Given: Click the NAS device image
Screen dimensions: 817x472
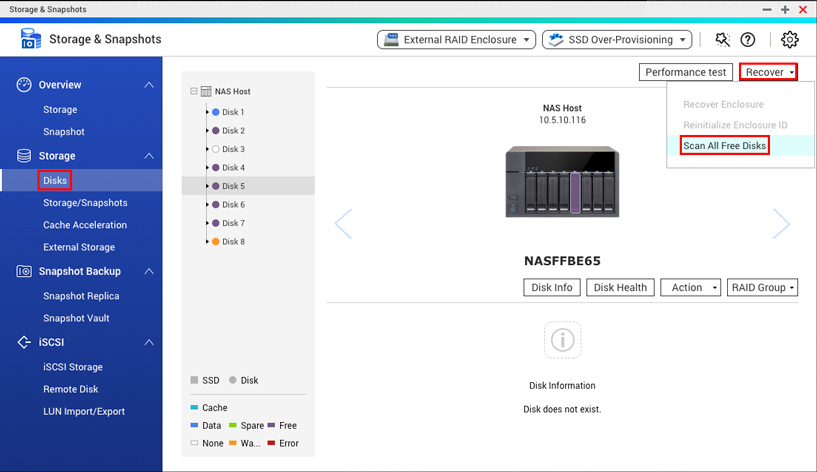Looking at the screenshot, I should [562, 181].
